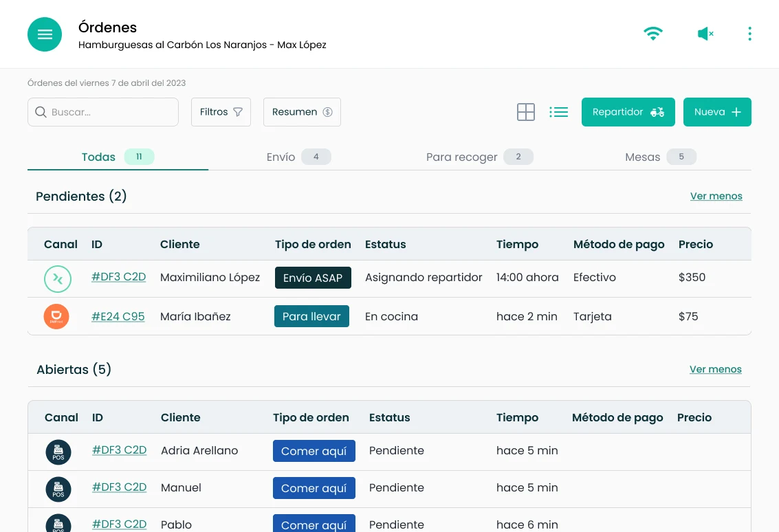
Task: Open order ID link for Adria Arellano
Action: [x=119, y=450]
